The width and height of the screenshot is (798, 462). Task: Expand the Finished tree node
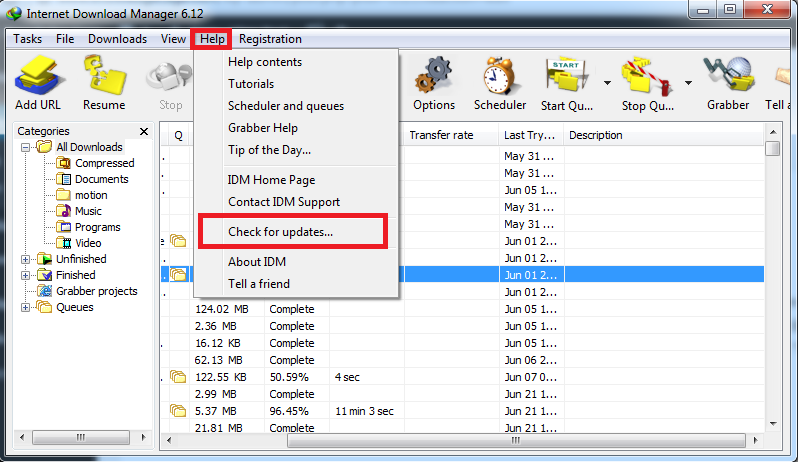tap(25, 275)
